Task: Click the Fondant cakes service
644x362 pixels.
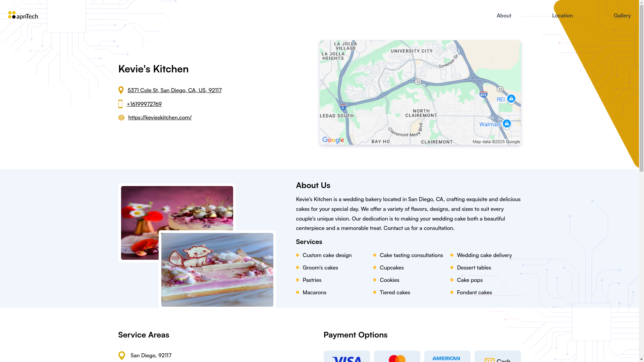Action: point(474,292)
